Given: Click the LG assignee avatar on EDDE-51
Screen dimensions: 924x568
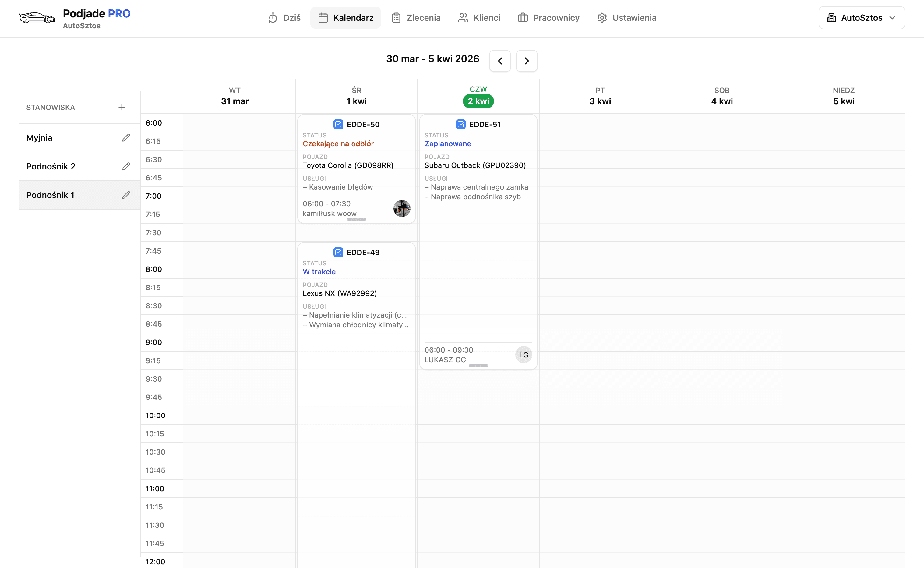Looking at the screenshot, I should point(524,354).
